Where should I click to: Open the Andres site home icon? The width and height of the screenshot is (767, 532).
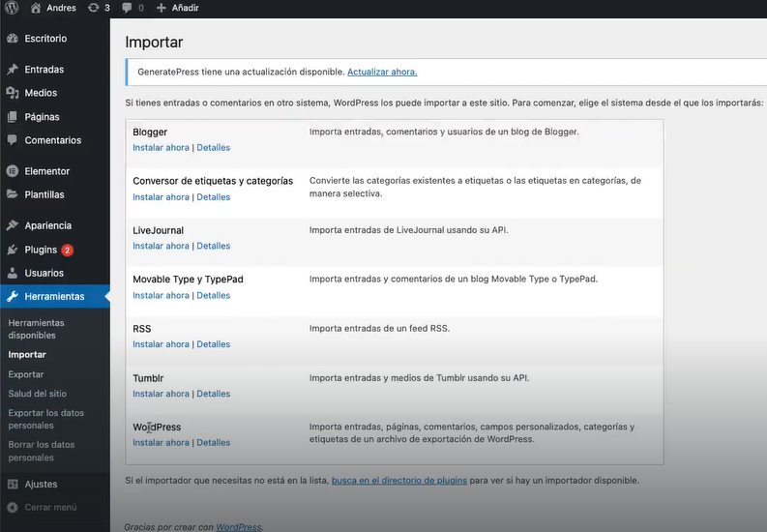tap(36, 8)
